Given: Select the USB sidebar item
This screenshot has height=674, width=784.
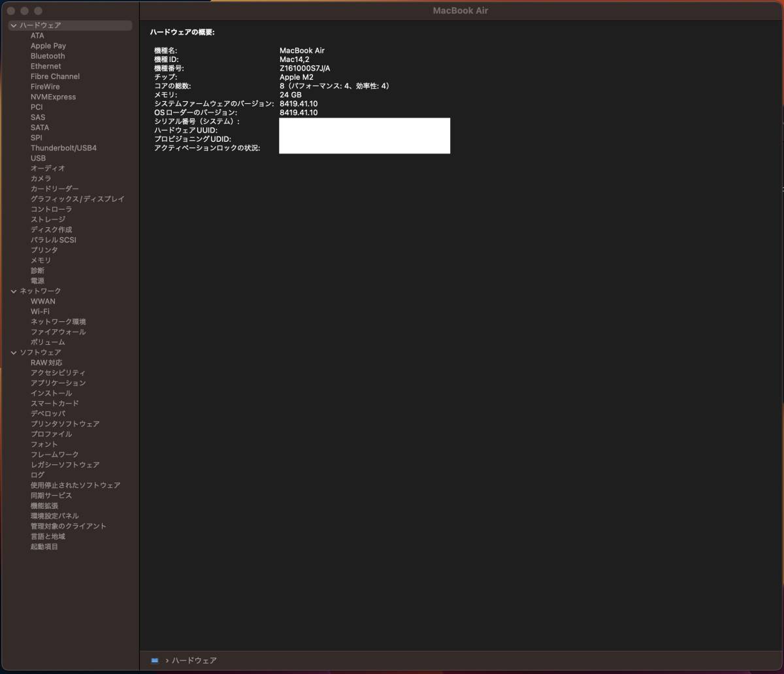Looking at the screenshot, I should (38, 158).
